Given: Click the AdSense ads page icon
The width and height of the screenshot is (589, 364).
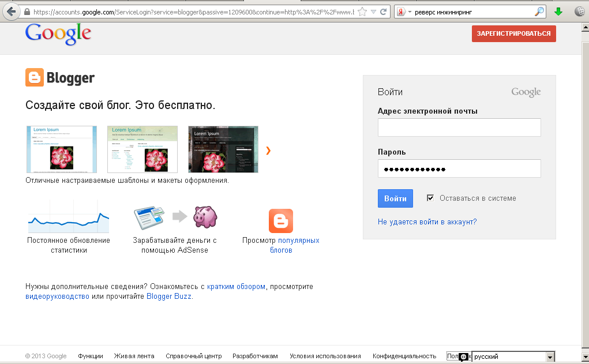Looking at the screenshot, I should pyautogui.click(x=150, y=217).
